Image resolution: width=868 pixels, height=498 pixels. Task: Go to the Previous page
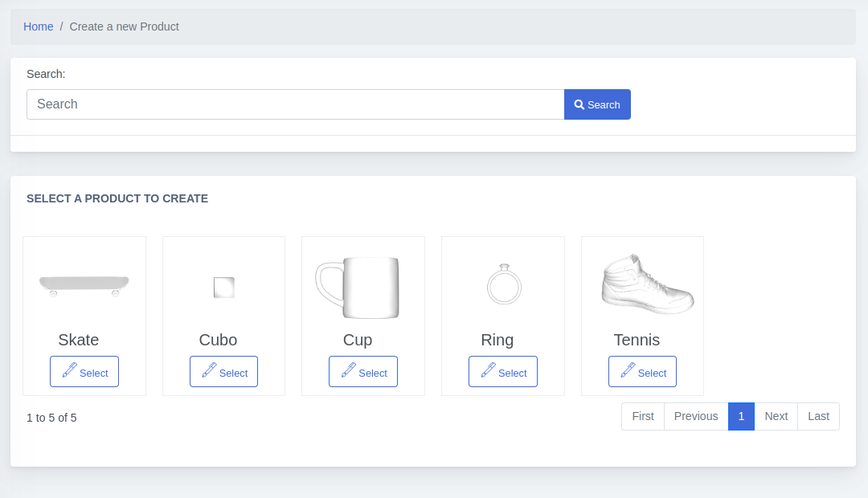[696, 416]
